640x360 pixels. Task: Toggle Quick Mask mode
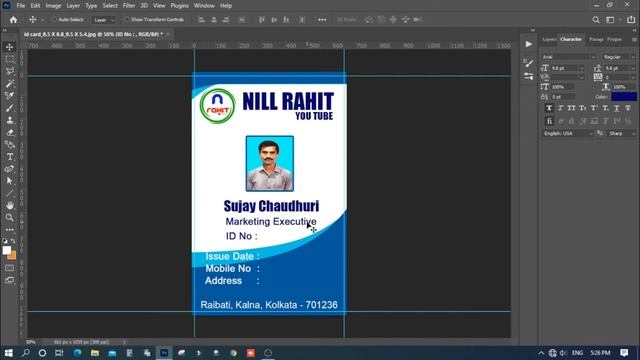pos(9,268)
